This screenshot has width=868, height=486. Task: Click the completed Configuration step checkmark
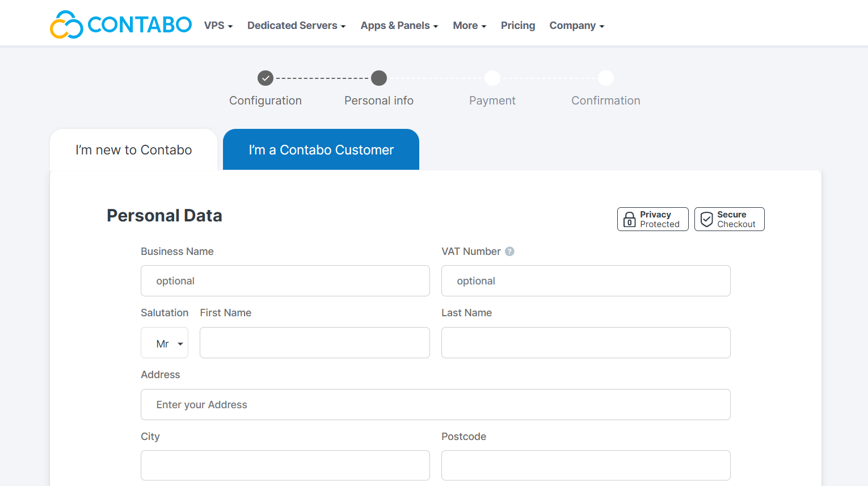tap(266, 78)
